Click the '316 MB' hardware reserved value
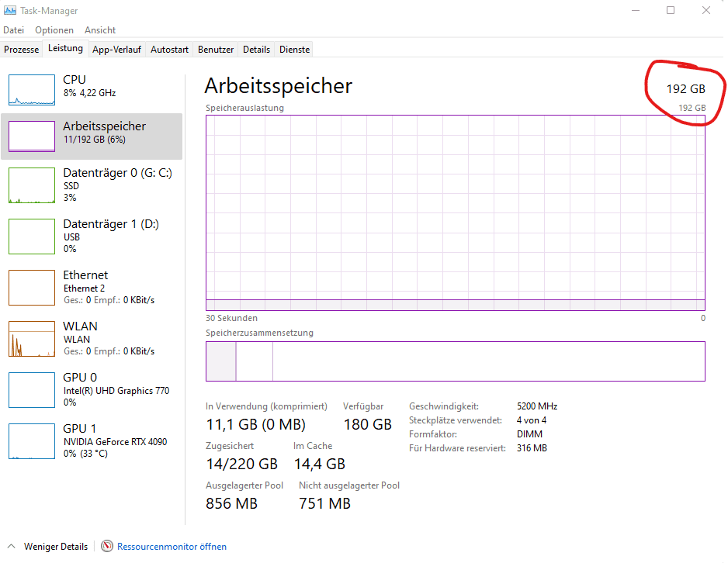The width and height of the screenshot is (728, 563). coord(532,448)
